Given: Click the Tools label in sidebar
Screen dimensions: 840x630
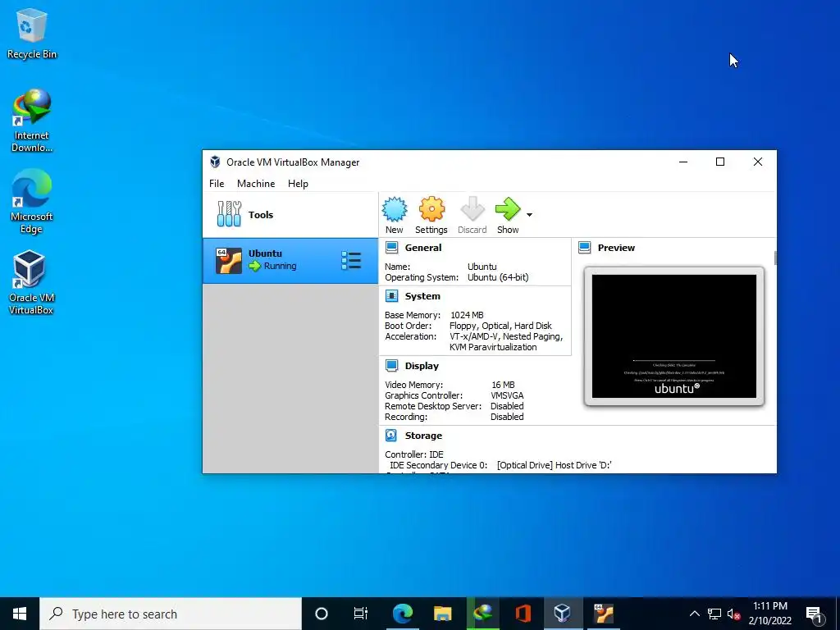Looking at the screenshot, I should point(260,214).
